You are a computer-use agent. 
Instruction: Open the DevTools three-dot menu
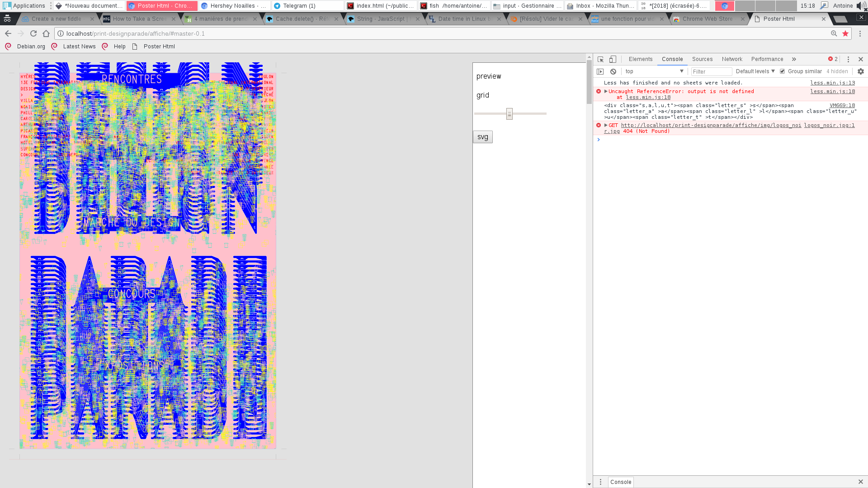click(848, 59)
